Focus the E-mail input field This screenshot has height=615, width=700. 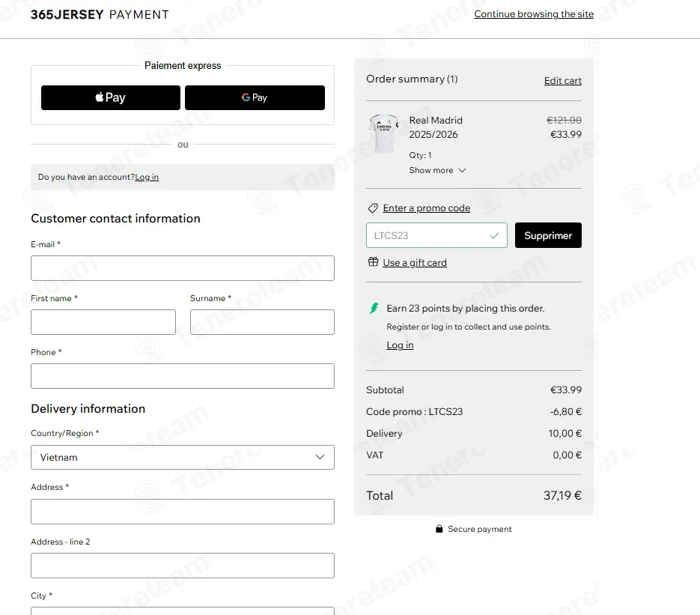183,268
